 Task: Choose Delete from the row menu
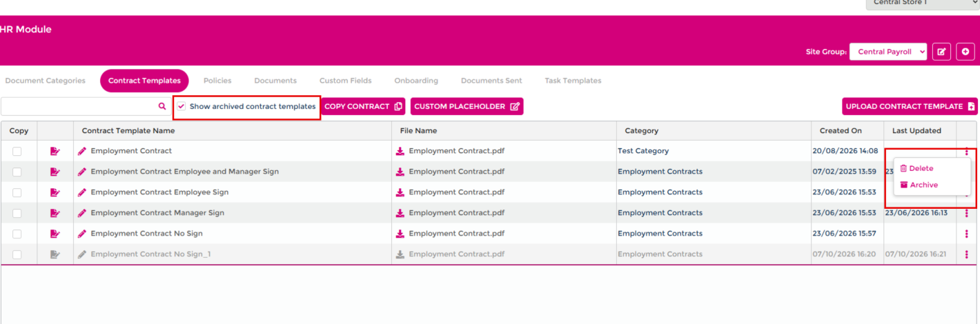pos(917,168)
